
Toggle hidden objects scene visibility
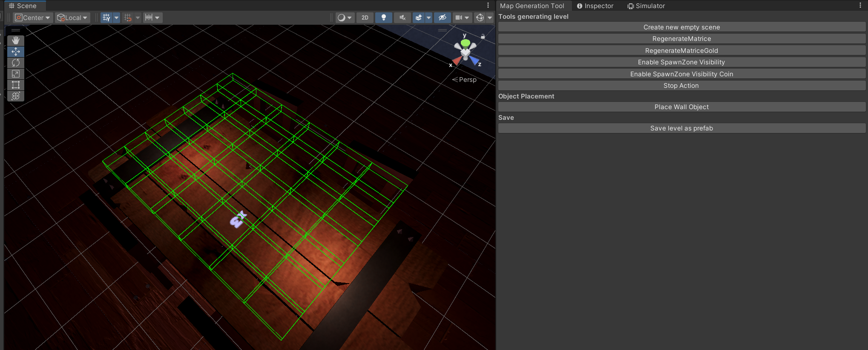443,17
